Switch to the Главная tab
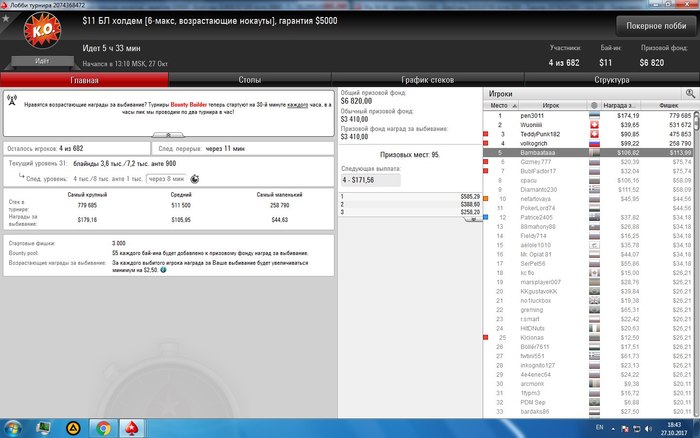 [x=84, y=80]
